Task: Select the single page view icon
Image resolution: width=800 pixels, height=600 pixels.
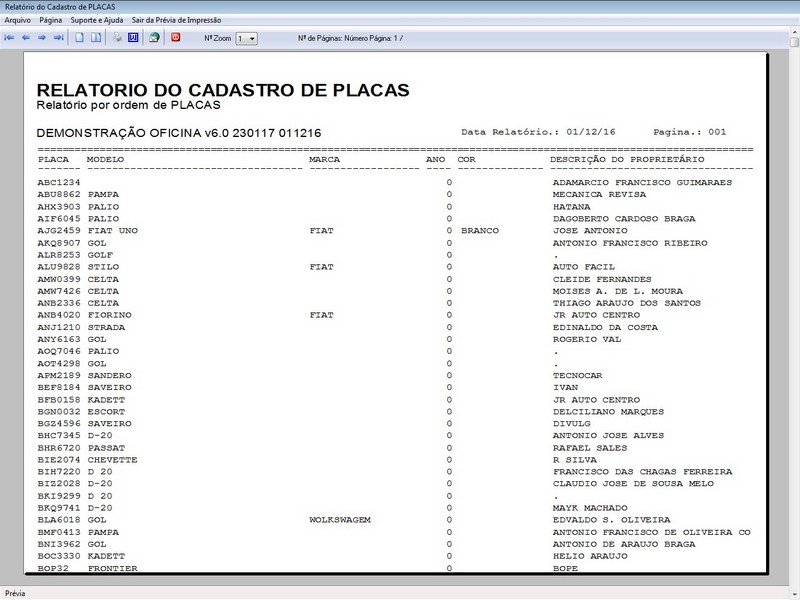Action: pos(78,38)
